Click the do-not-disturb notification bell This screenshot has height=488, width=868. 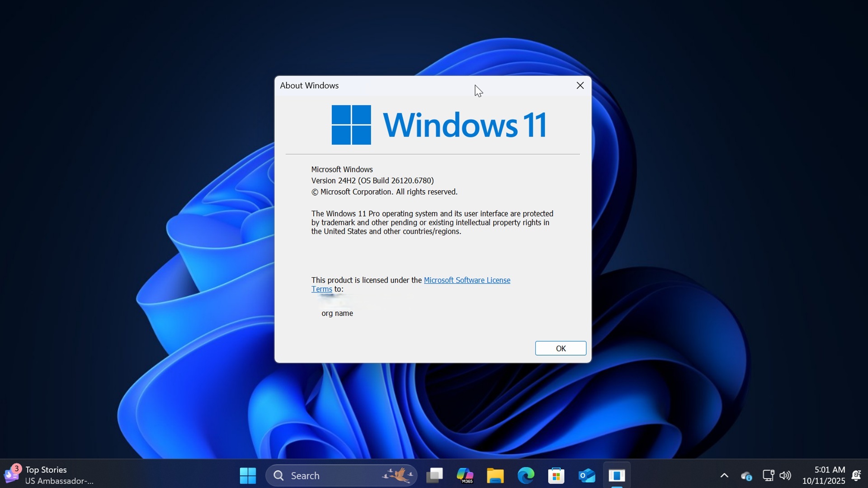(x=857, y=475)
